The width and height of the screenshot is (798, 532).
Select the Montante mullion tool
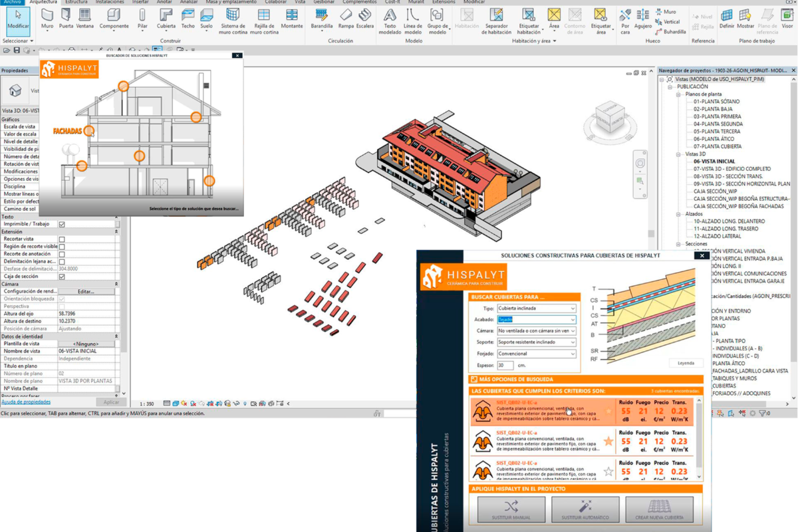tap(291, 19)
